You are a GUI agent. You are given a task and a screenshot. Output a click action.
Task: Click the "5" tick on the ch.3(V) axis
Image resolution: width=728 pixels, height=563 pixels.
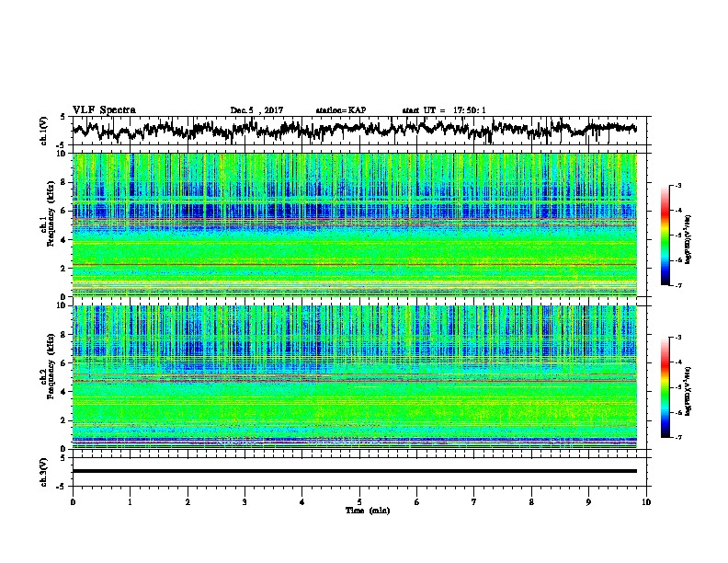point(63,458)
